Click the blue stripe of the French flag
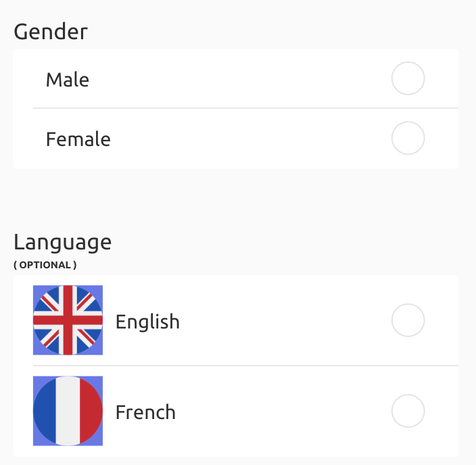 [45, 411]
